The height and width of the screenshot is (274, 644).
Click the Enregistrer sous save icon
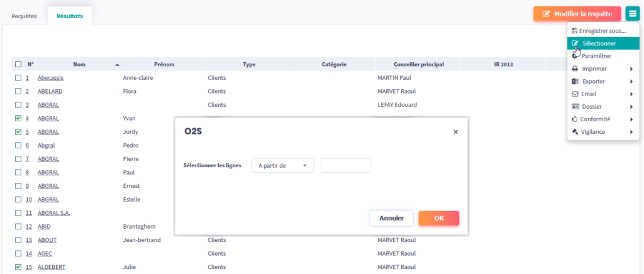[x=574, y=31]
